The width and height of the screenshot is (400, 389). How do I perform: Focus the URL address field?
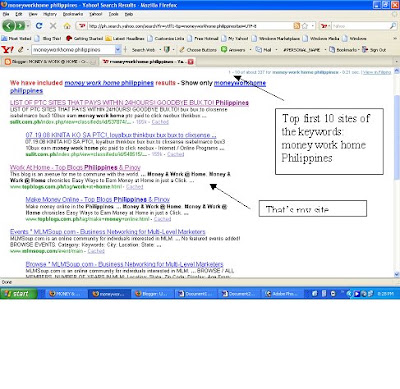pos(190,26)
